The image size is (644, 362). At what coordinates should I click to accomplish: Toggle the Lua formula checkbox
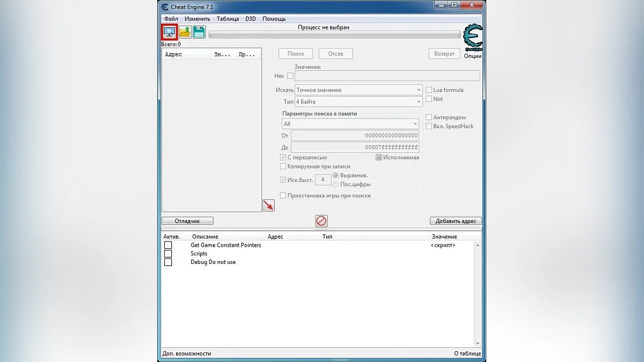(429, 90)
